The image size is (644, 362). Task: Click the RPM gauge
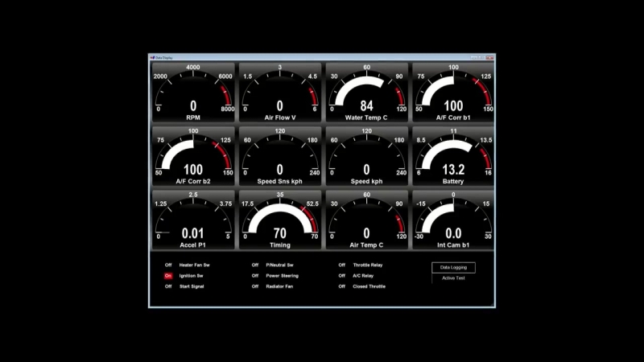click(x=193, y=92)
